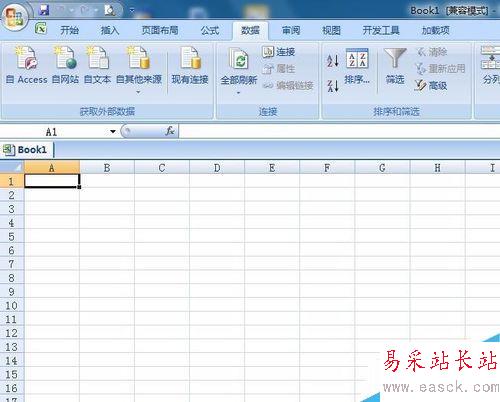This screenshot has height=402, width=500.
Task: Select column A header
Action: tap(52, 167)
